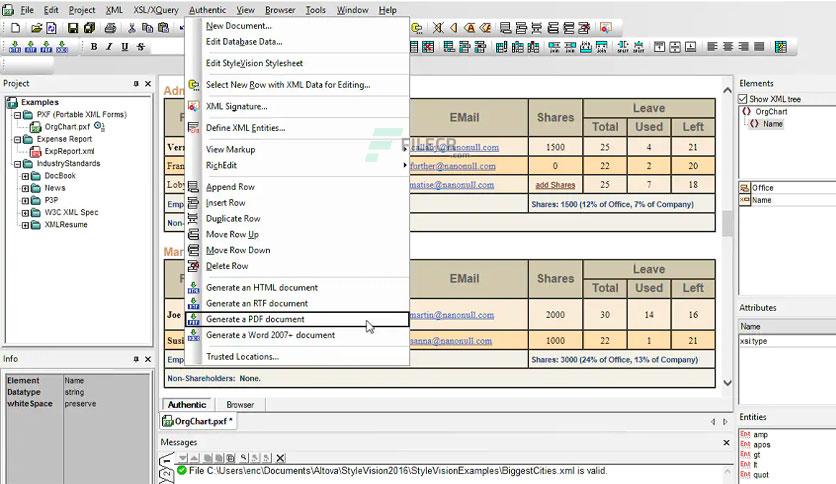The height and width of the screenshot is (484, 836).
Task: Toggle Bold formatting button
Action: (94, 47)
